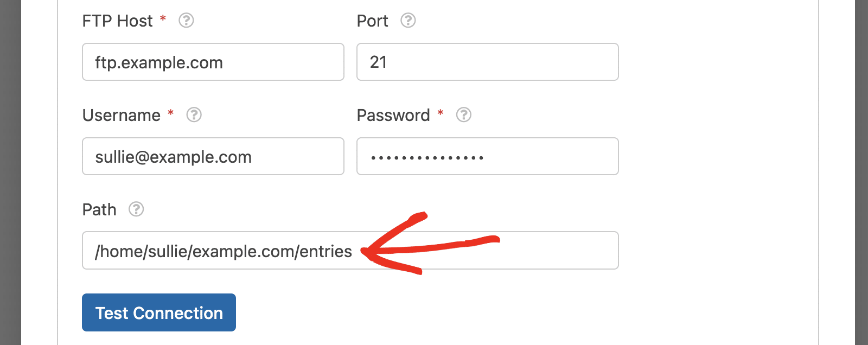Click into the Username field sullie@example.com
Image resolution: width=868 pixels, height=345 pixels.
pos(213,156)
